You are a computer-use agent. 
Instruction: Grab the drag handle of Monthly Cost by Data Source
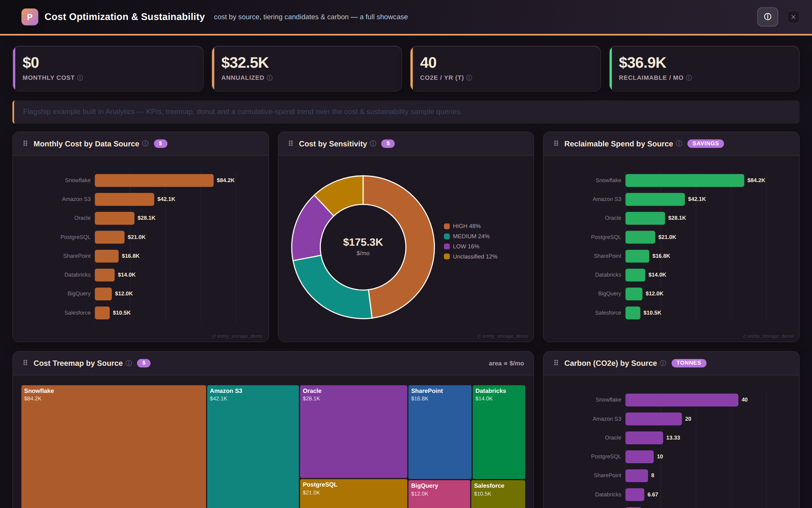pos(25,143)
